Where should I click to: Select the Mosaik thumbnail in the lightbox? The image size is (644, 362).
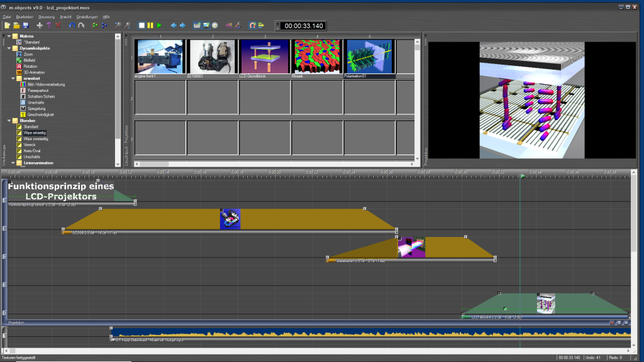(316, 57)
